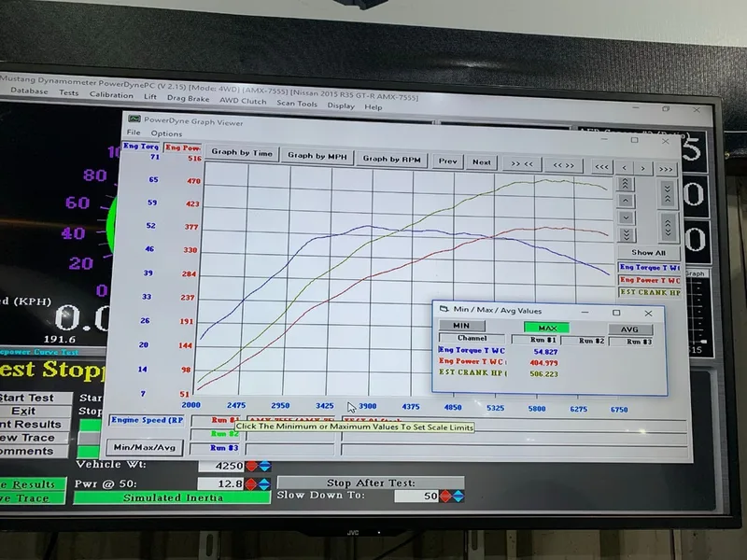Click the Vehicle Wt 4250 field
Viewport: 747px width, 560px height.
click(x=220, y=466)
